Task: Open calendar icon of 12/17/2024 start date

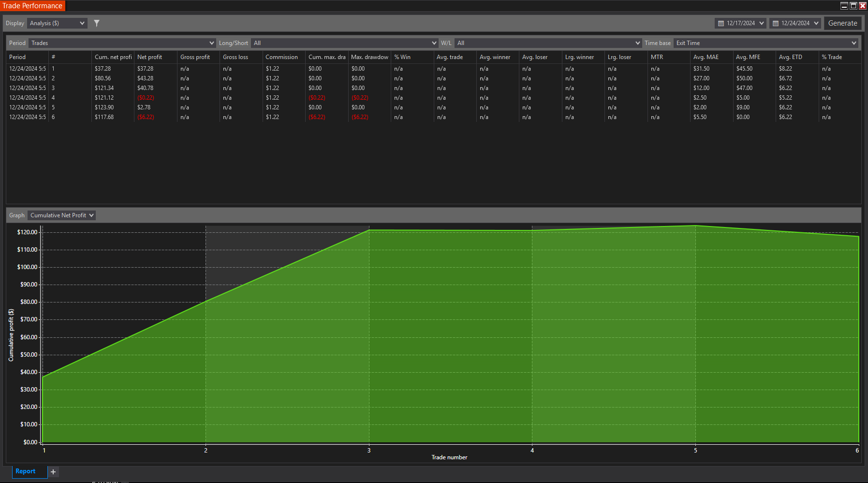Action: [x=721, y=23]
